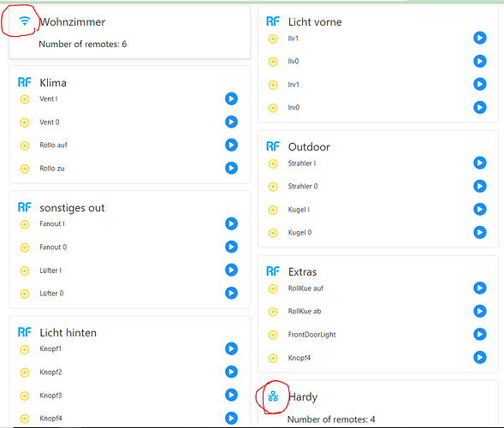Image resolution: width=504 pixels, height=428 pixels.
Task: Click yellow circle icon beside Rollo zu
Action: [x=25, y=169]
